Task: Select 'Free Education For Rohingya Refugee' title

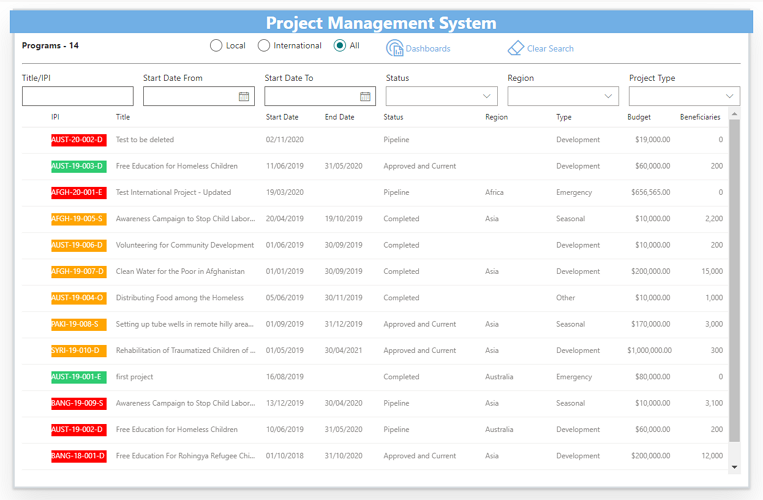Action: (x=185, y=456)
